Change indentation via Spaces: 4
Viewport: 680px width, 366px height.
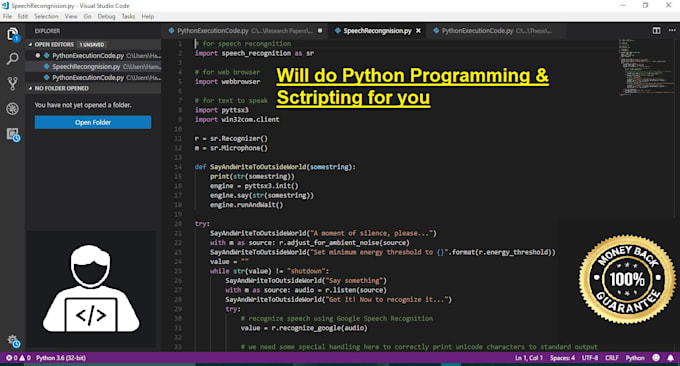[x=562, y=358]
